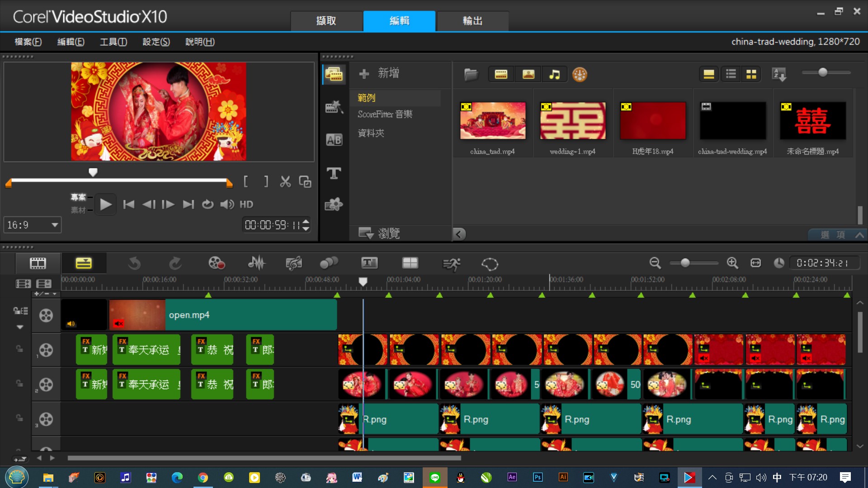Viewport: 868px width, 488px height.
Task: Open the 檔案(F) menu
Action: (28, 42)
